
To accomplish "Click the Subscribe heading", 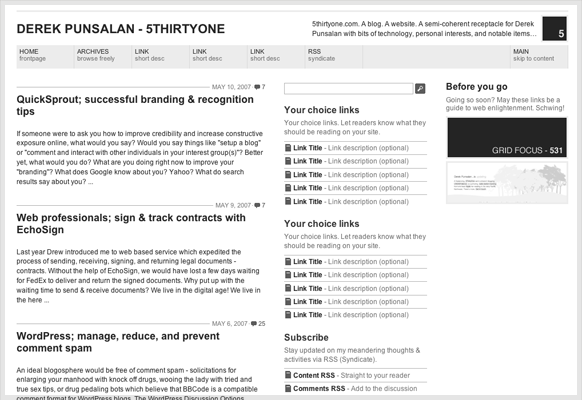I will 306,337.
